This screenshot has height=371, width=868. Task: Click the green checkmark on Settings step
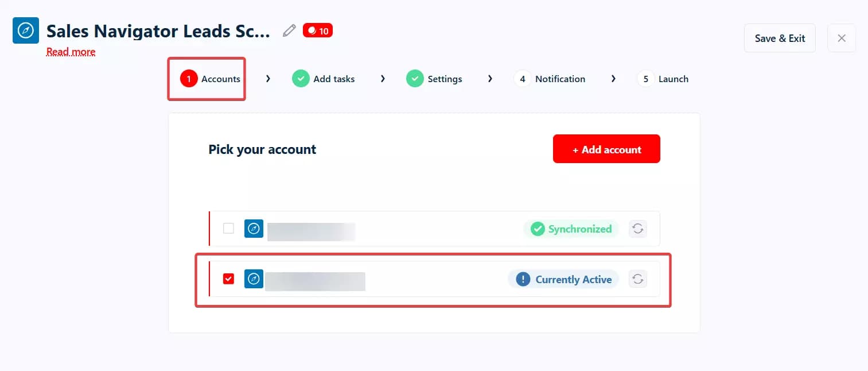415,78
